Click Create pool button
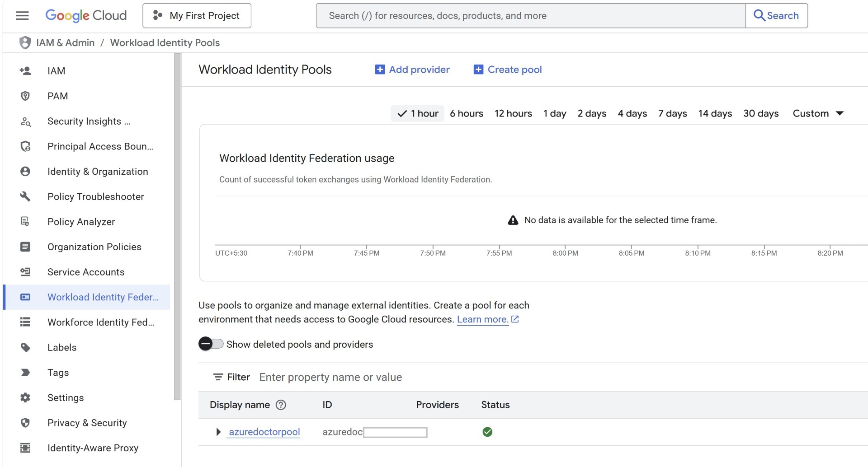The image size is (868, 467). pyautogui.click(x=508, y=70)
